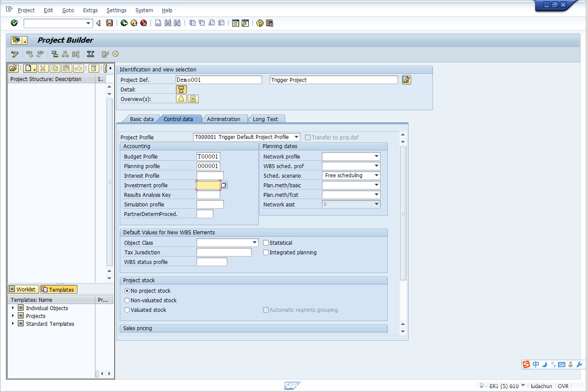This screenshot has width=588, height=392.
Task: Select Non-valuated stock radio button
Action: tap(127, 301)
